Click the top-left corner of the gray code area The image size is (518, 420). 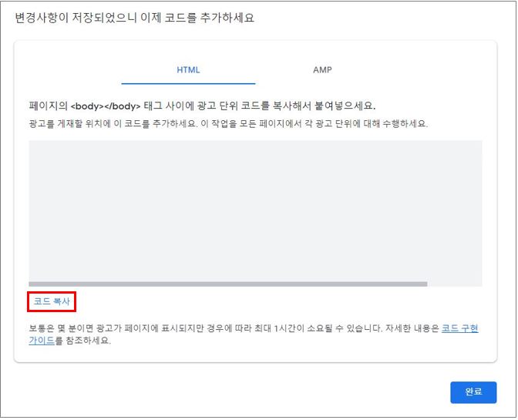pyautogui.click(x=34, y=145)
